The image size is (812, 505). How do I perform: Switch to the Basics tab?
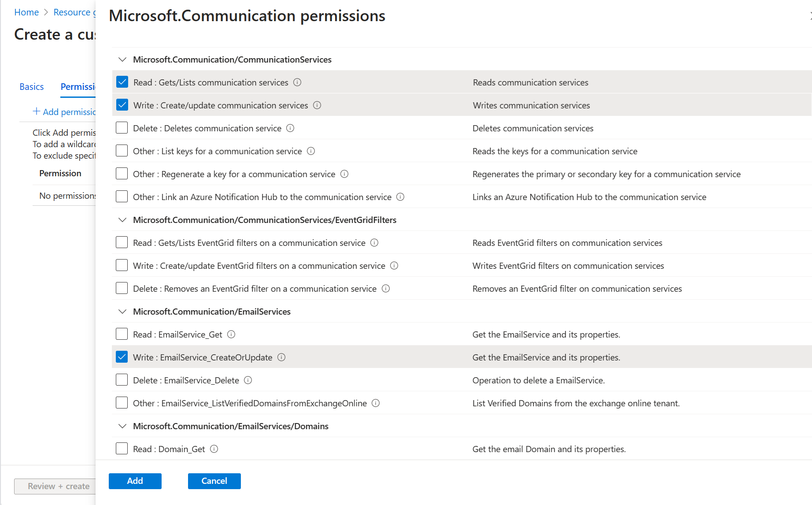coord(32,87)
